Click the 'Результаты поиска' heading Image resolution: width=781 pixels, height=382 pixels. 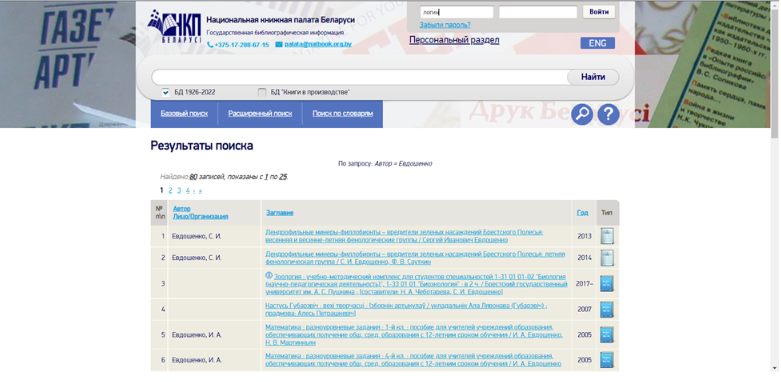[202, 146]
